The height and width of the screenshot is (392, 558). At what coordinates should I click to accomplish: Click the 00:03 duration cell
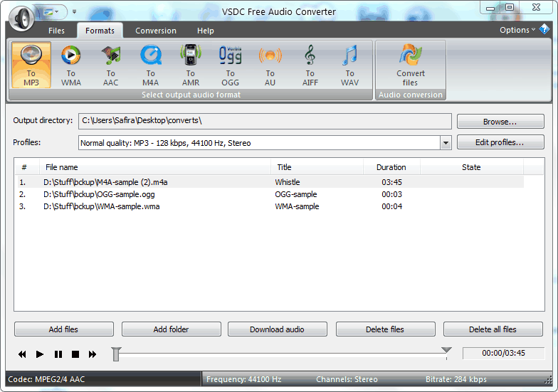click(x=391, y=194)
